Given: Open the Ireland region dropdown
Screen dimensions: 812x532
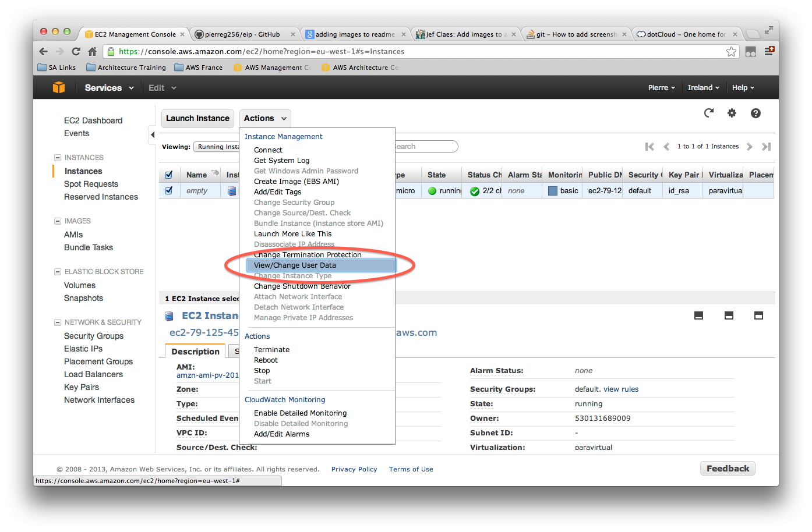Looking at the screenshot, I should [x=703, y=88].
